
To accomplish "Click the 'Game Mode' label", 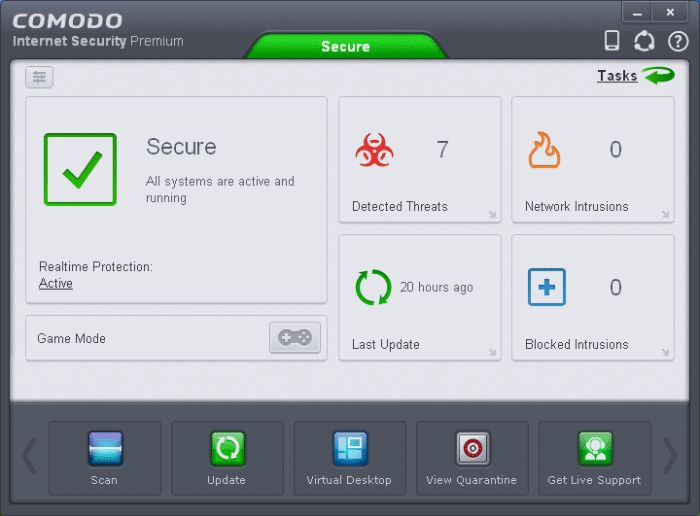I will click(x=71, y=338).
